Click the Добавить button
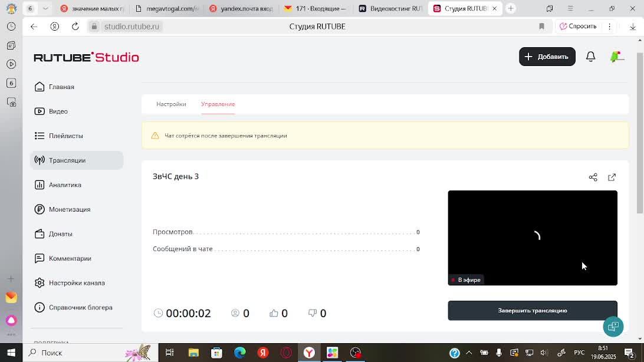The image size is (644, 362). click(547, 57)
